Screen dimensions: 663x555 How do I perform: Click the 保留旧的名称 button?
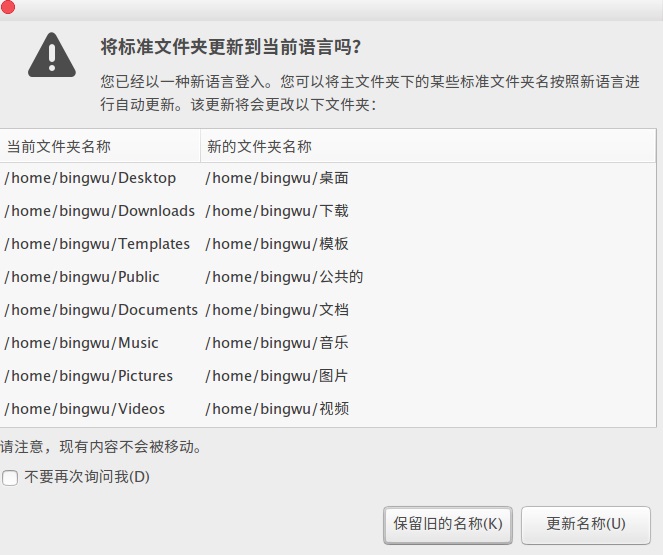tap(448, 524)
